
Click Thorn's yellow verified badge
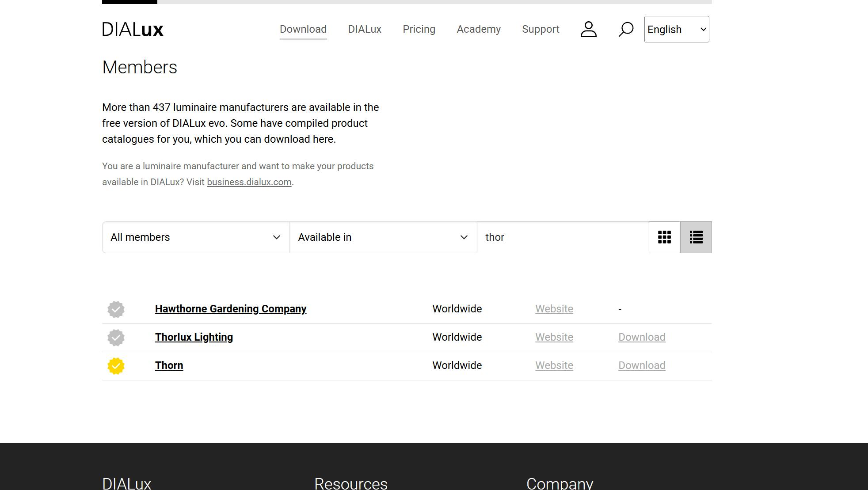(116, 366)
